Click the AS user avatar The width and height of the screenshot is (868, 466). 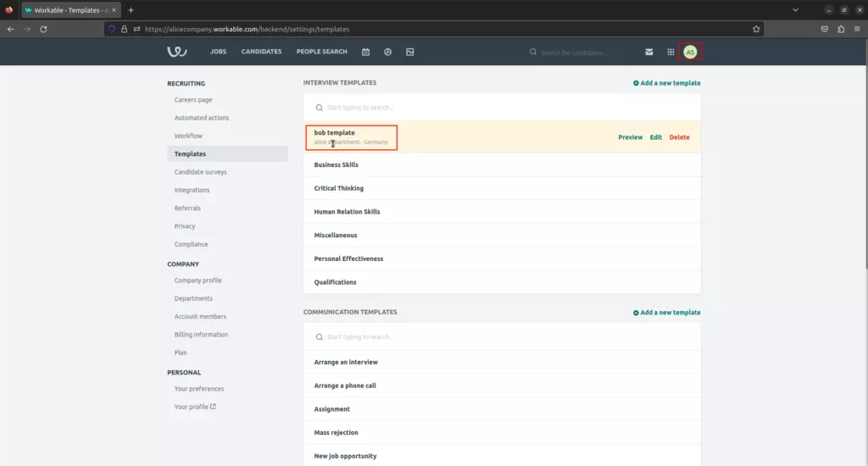pyautogui.click(x=690, y=52)
